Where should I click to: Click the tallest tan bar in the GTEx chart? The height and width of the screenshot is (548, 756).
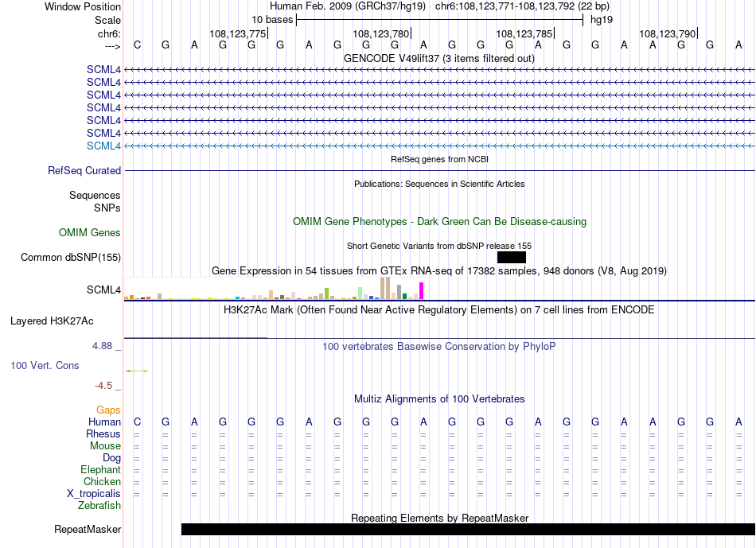coord(388,288)
